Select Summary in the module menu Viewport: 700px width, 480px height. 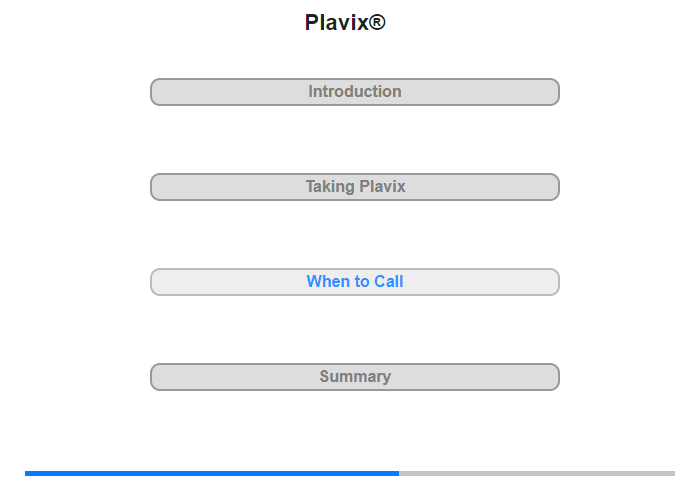coord(354,377)
